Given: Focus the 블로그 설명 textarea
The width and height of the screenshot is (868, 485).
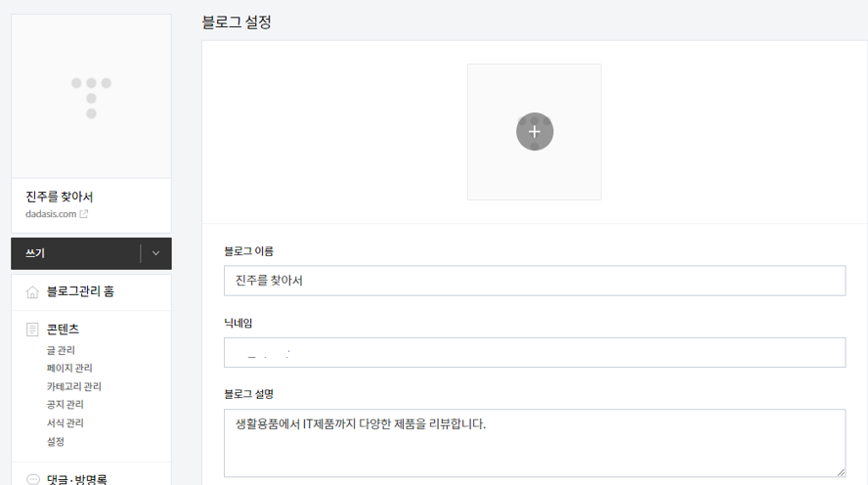Looking at the screenshot, I should tap(535, 444).
